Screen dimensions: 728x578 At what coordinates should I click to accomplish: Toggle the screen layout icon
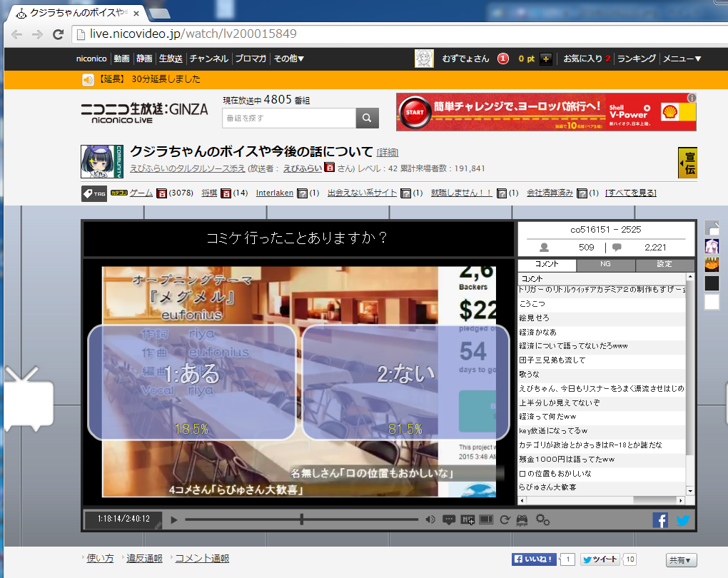click(x=486, y=519)
